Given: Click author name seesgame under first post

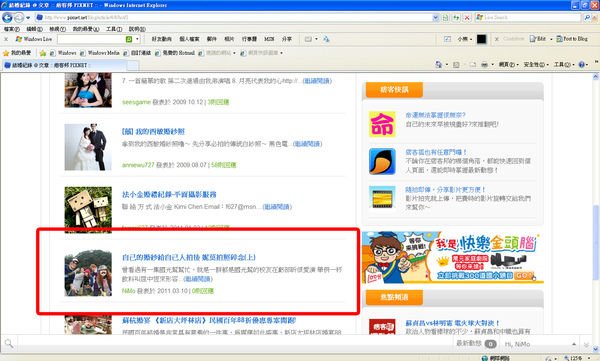Looking at the screenshot, I should coord(136,102).
